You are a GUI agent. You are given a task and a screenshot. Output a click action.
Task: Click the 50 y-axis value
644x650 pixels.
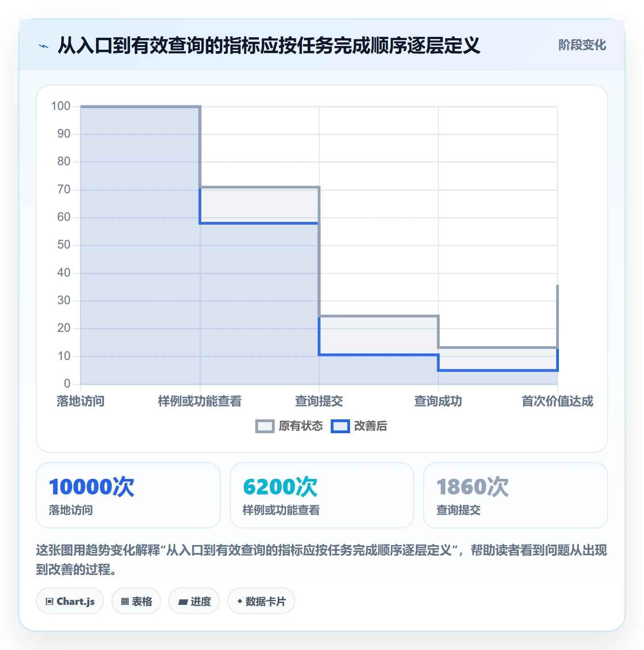pos(64,245)
